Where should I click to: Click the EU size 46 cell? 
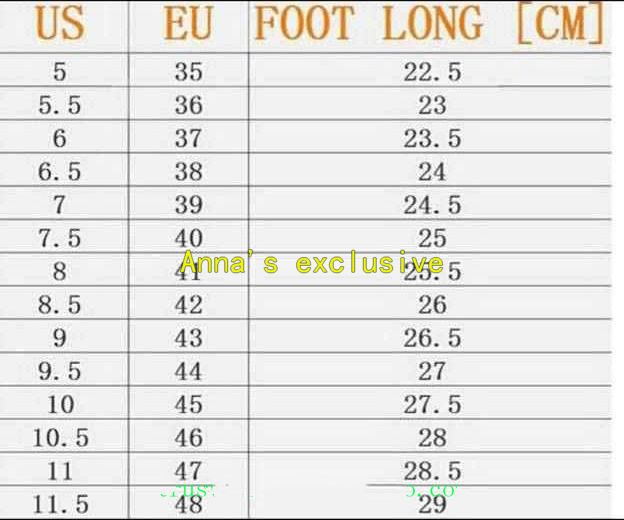[x=188, y=438]
